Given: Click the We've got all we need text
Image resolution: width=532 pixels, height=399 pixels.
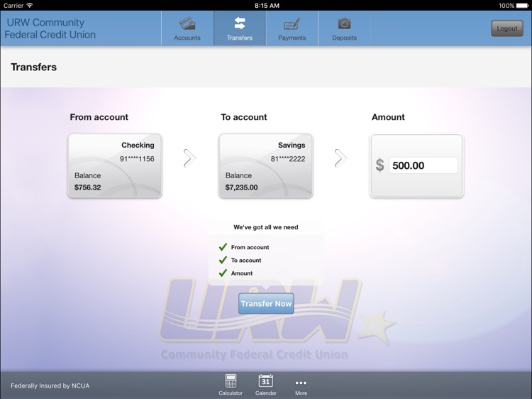Looking at the screenshot, I should pyautogui.click(x=266, y=227).
